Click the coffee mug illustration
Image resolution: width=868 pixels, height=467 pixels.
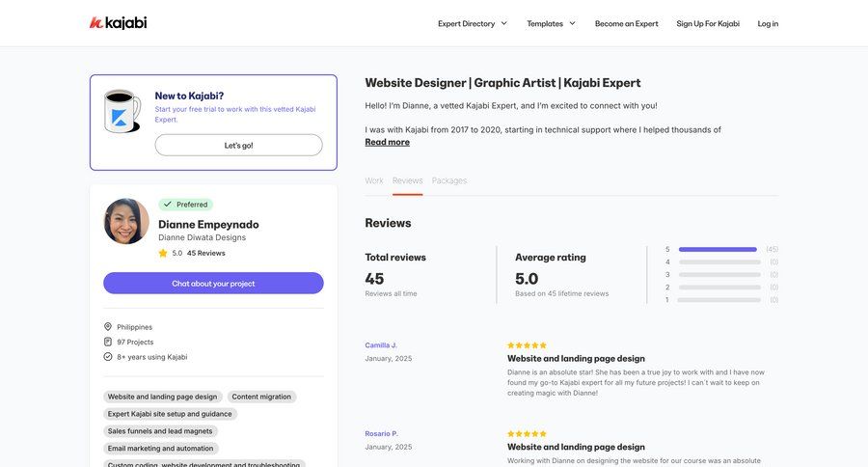[x=122, y=111]
